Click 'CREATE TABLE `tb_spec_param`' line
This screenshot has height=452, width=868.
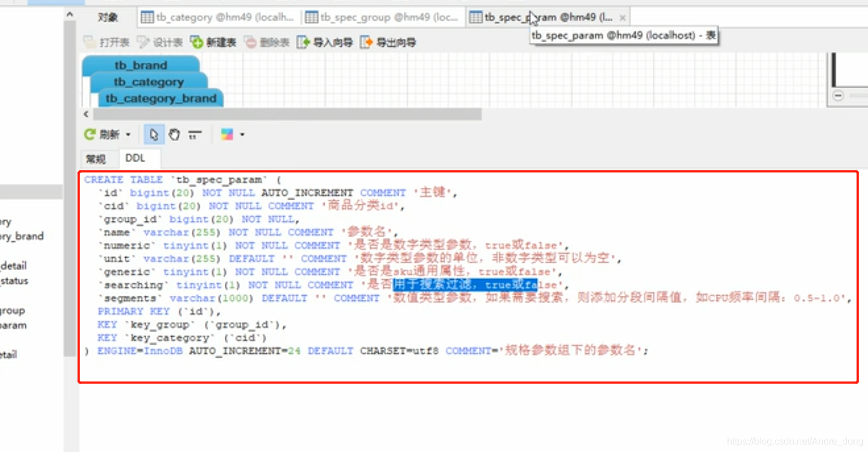tap(183, 180)
